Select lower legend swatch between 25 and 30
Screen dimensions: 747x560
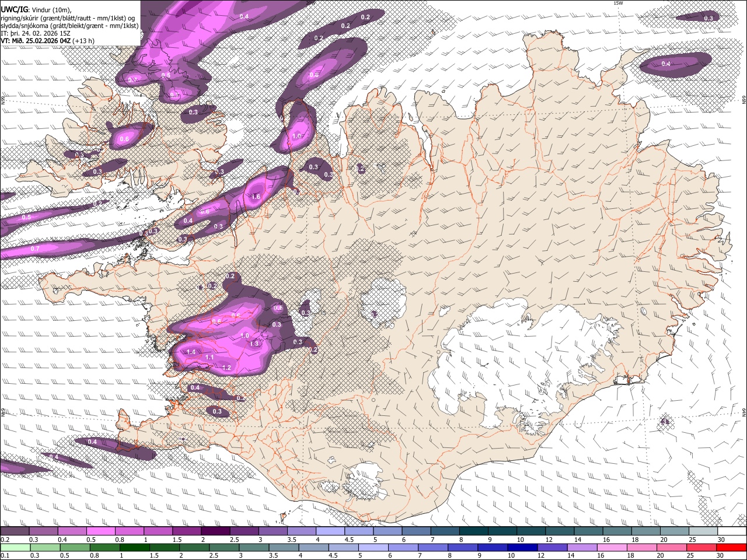[702, 547]
